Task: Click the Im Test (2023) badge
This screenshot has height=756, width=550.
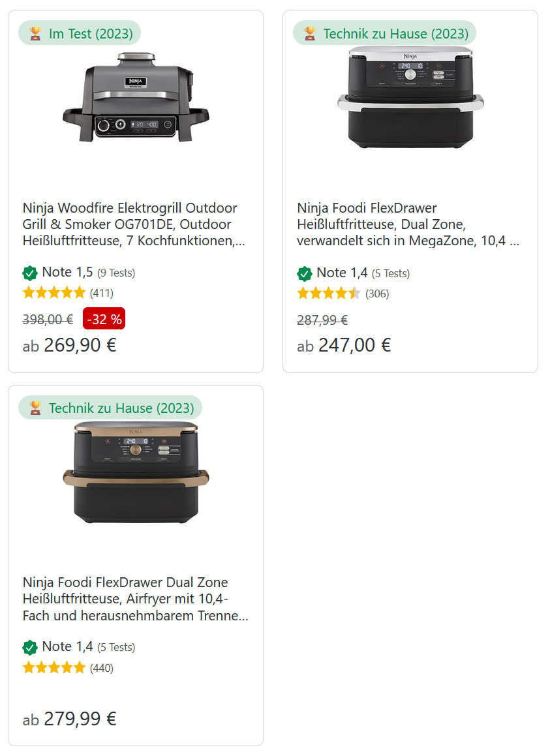Action: [80, 33]
